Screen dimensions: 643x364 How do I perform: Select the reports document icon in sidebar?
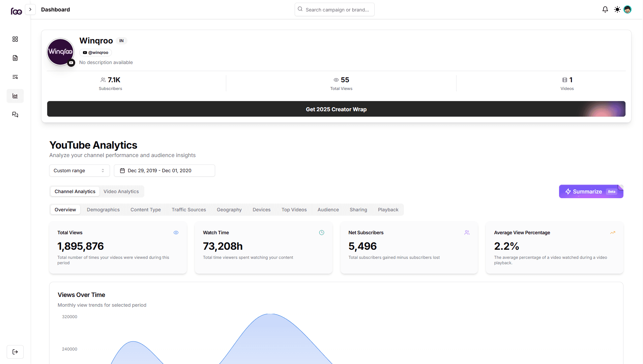(15, 58)
